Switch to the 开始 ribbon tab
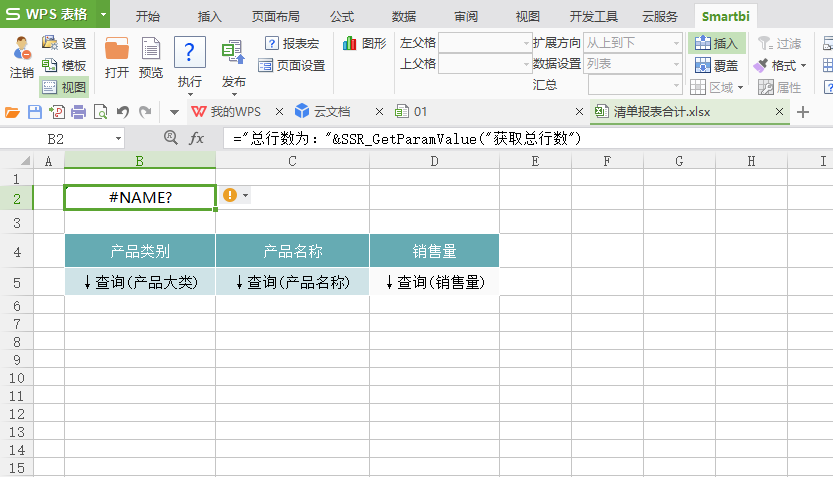This screenshot has width=833, height=477. click(148, 16)
